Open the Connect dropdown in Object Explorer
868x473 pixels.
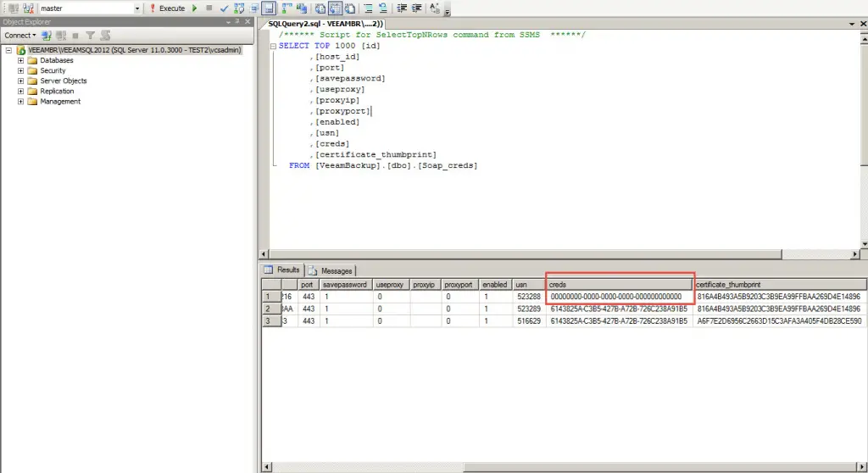point(20,36)
